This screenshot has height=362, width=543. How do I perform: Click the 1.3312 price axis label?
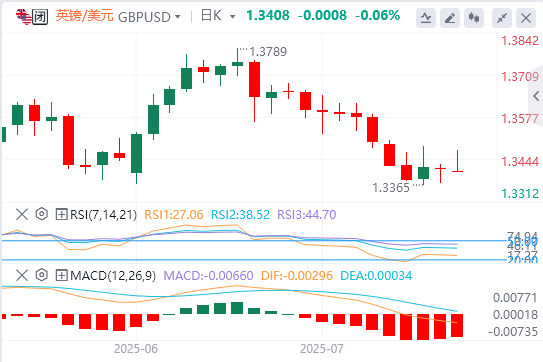point(520,194)
